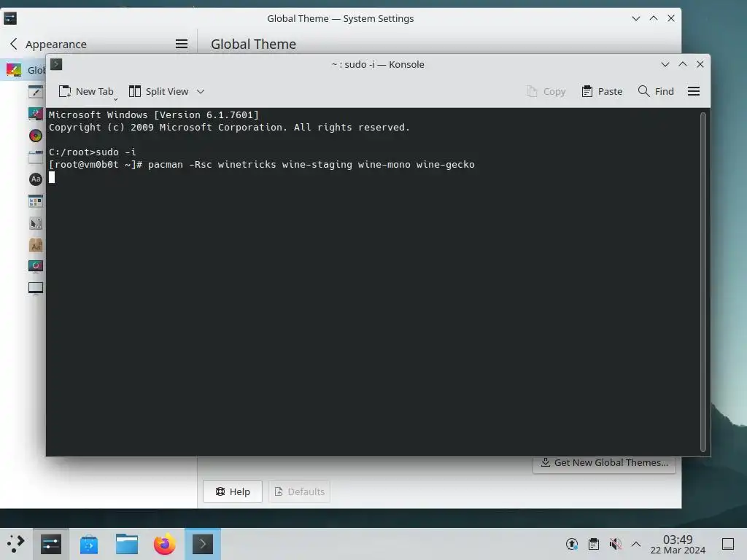Click the Copy button in Konsole toolbar

tap(546, 91)
